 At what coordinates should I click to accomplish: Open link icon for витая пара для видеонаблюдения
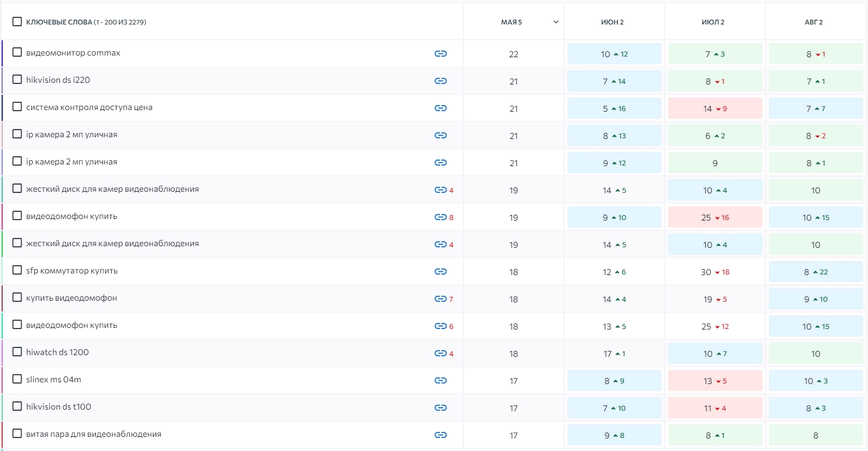pyautogui.click(x=441, y=435)
